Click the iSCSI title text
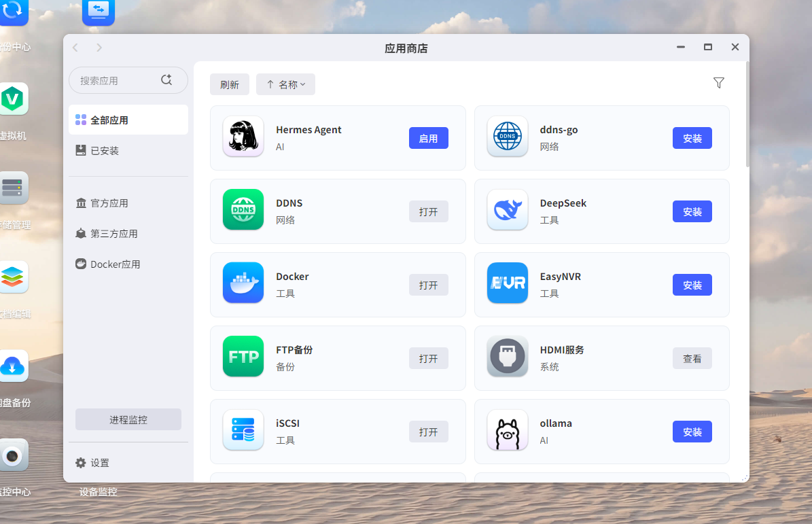Screen dimensions: 812x524 (x=287, y=423)
